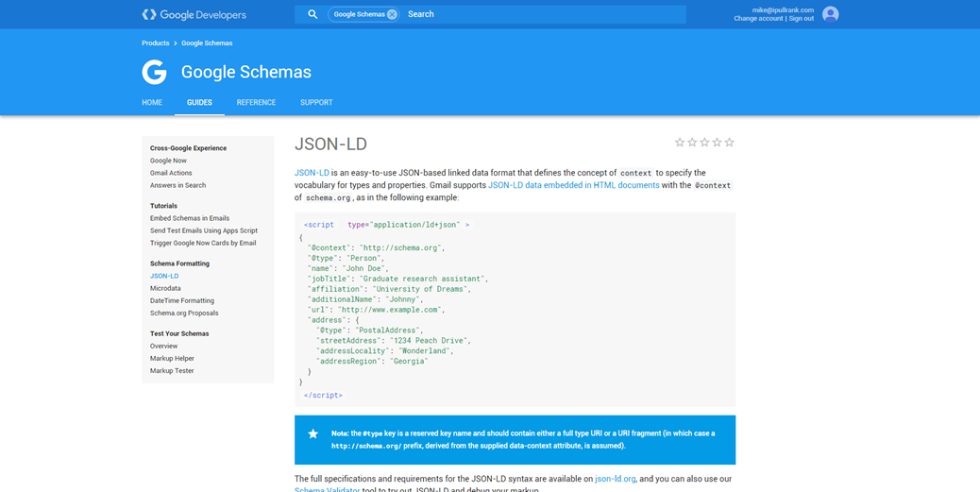
Task: Open Google Now in sidebar
Action: pos(168,161)
